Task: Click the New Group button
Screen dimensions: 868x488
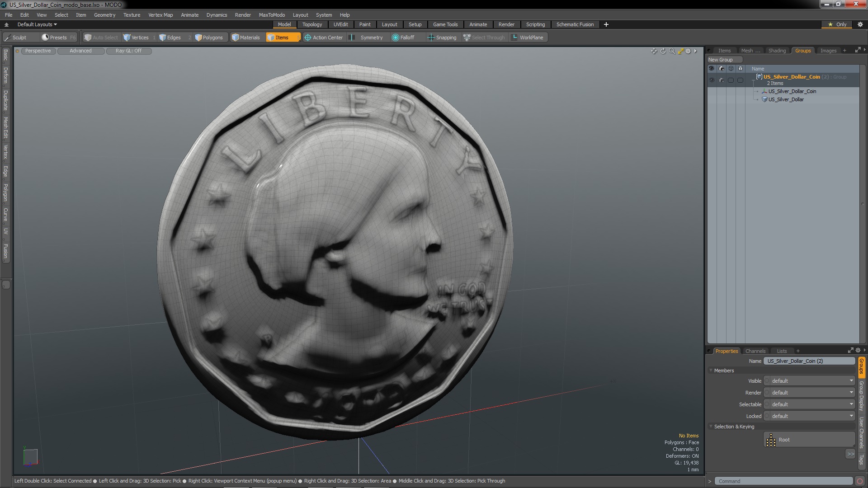Action: pyautogui.click(x=724, y=60)
